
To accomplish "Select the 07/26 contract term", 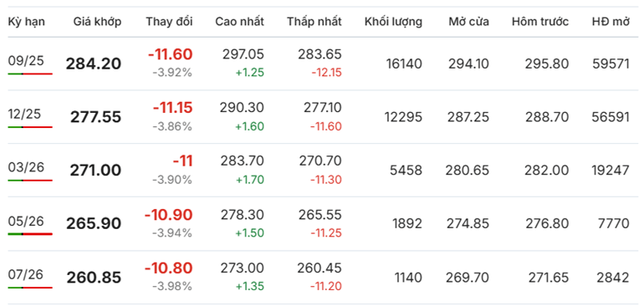I will point(25,274).
